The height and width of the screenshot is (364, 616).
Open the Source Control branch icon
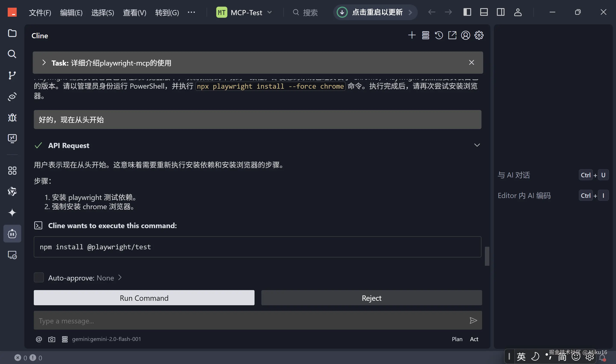pyautogui.click(x=12, y=75)
